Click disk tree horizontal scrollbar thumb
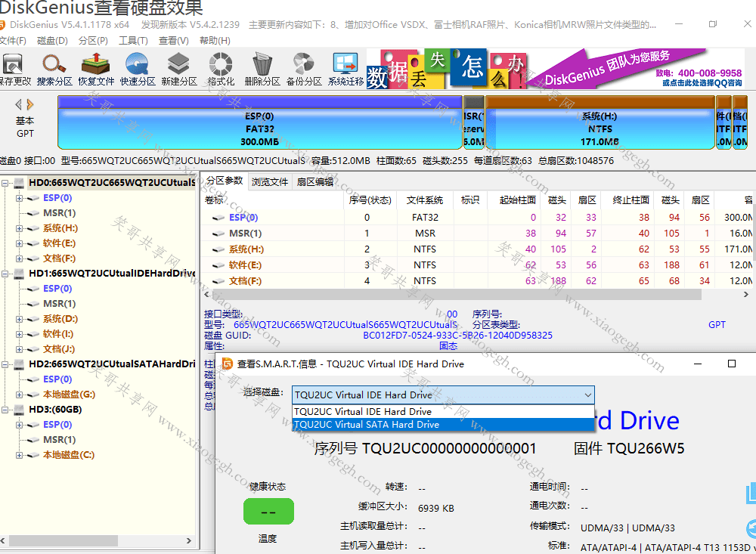Viewport: 756px width, 554px height. (x=64, y=541)
